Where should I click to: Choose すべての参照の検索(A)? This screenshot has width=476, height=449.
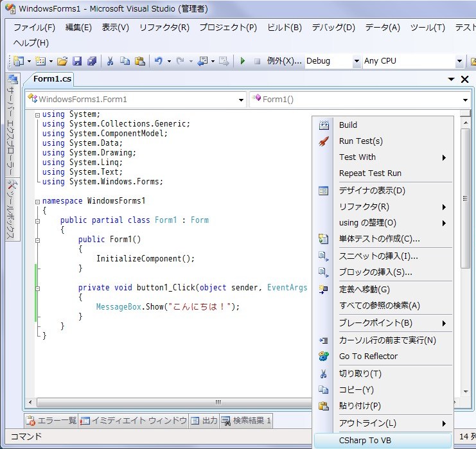(x=383, y=305)
